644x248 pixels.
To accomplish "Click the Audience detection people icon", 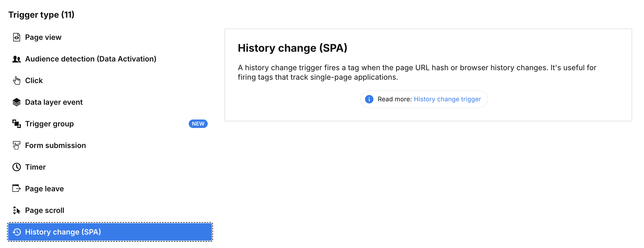I will [17, 59].
